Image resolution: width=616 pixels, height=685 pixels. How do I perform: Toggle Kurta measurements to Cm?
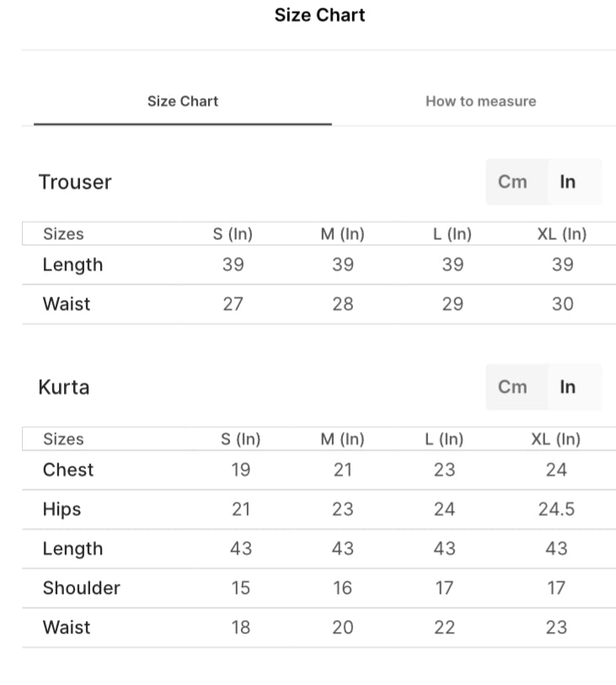(x=512, y=387)
